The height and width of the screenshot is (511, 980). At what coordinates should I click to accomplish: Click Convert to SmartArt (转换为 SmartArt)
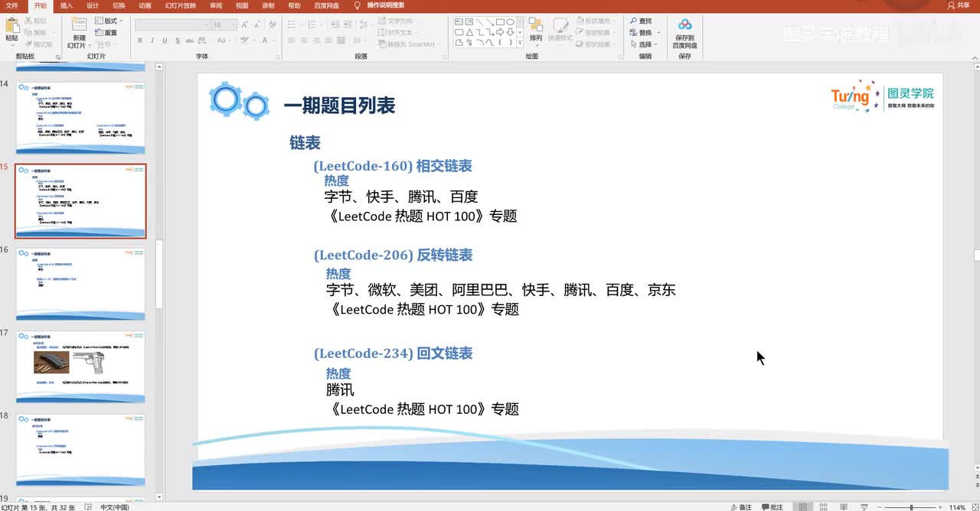coord(407,44)
